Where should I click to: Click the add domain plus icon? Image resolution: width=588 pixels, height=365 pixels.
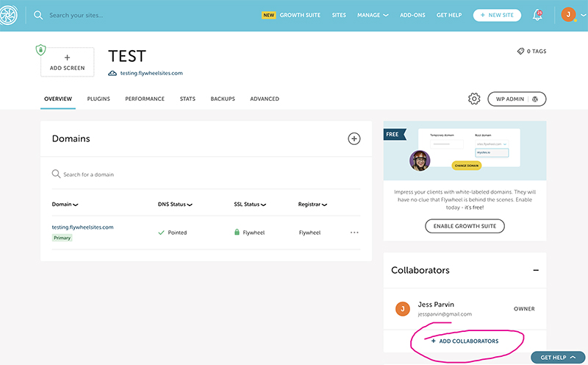click(354, 138)
